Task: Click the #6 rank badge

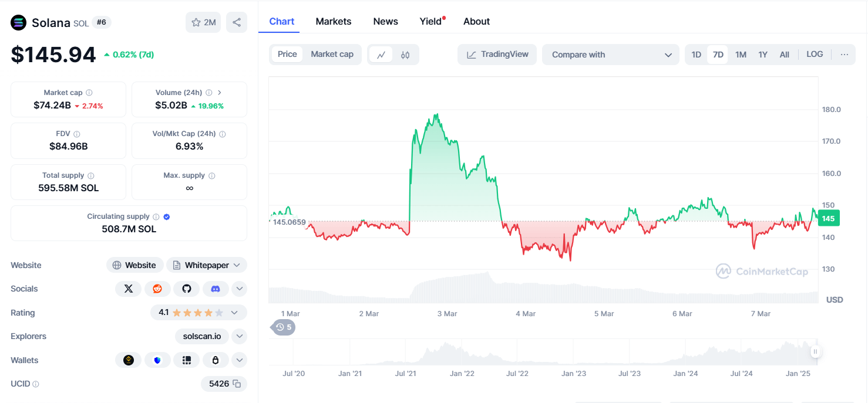Action: (102, 22)
